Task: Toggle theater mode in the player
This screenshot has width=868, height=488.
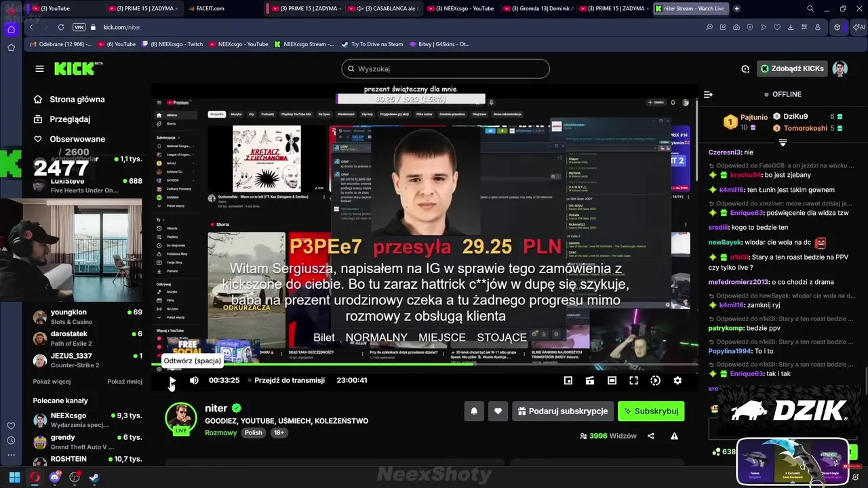Action: click(x=612, y=381)
